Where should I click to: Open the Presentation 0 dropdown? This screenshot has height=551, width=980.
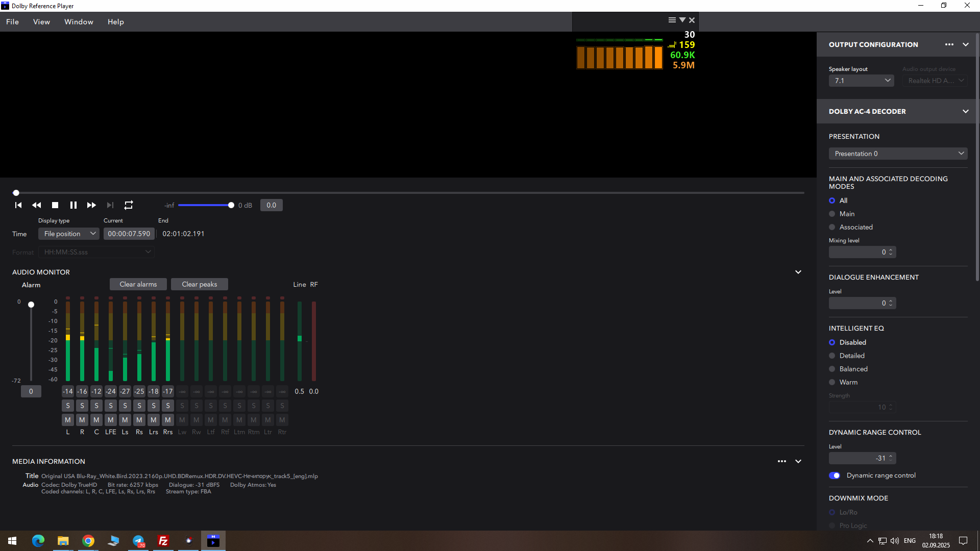pyautogui.click(x=898, y=154)
